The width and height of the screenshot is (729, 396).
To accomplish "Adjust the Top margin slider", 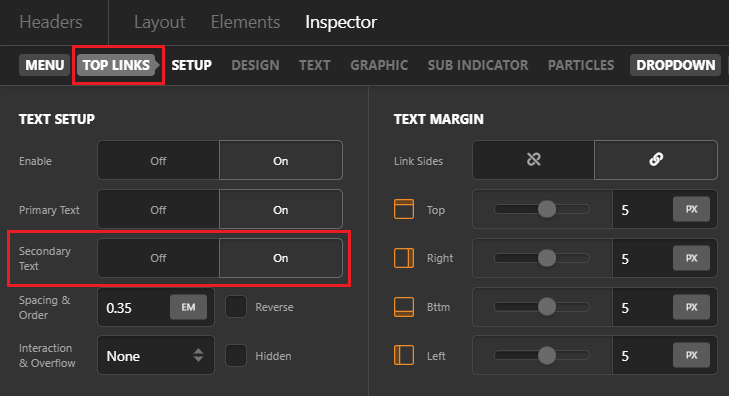I will coord(542,209).
